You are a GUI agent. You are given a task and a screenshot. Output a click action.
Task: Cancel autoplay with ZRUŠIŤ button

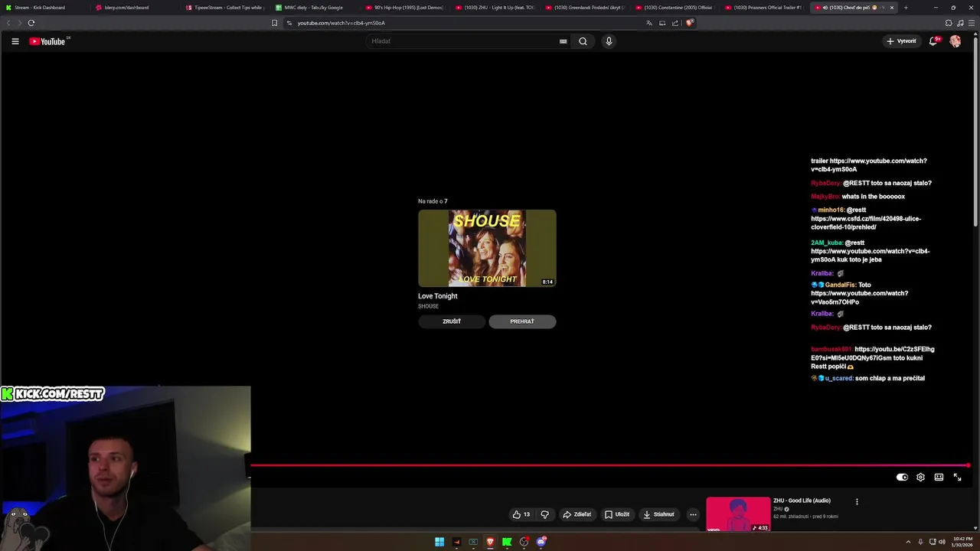tap(452, 321)
